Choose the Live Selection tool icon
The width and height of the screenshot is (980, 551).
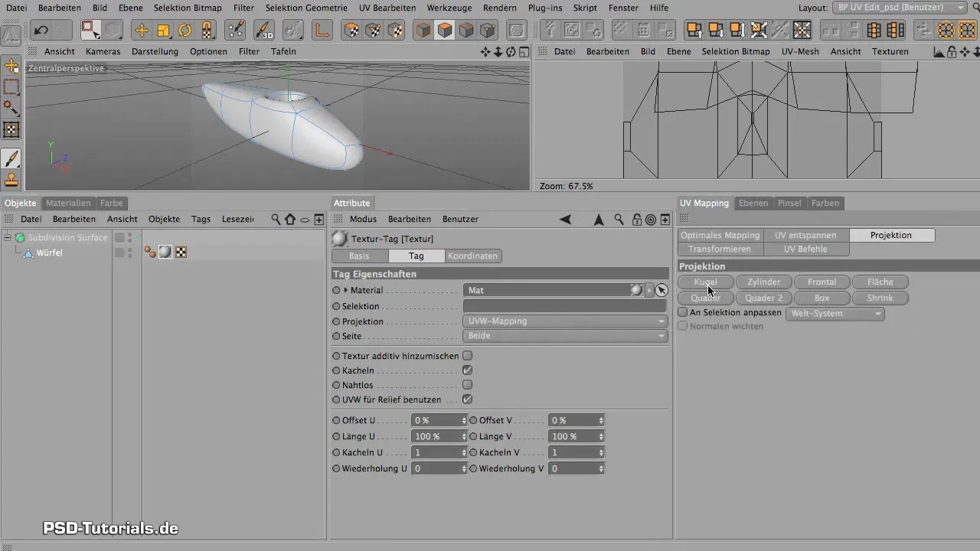91,31
